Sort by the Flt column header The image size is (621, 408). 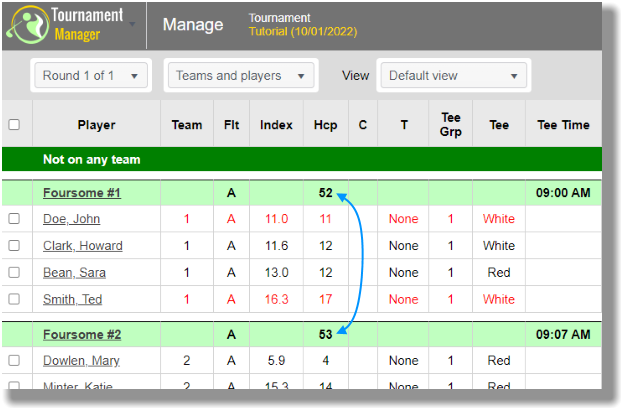pos(231,125)
